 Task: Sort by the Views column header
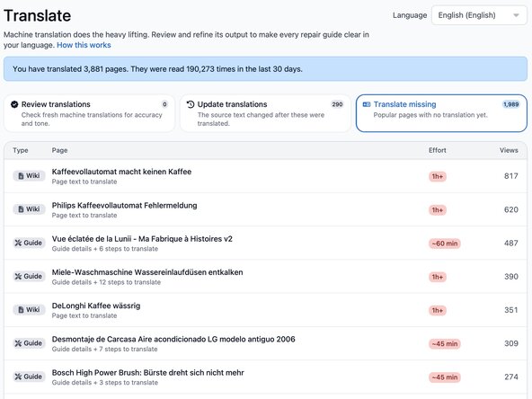coord(509,150)
